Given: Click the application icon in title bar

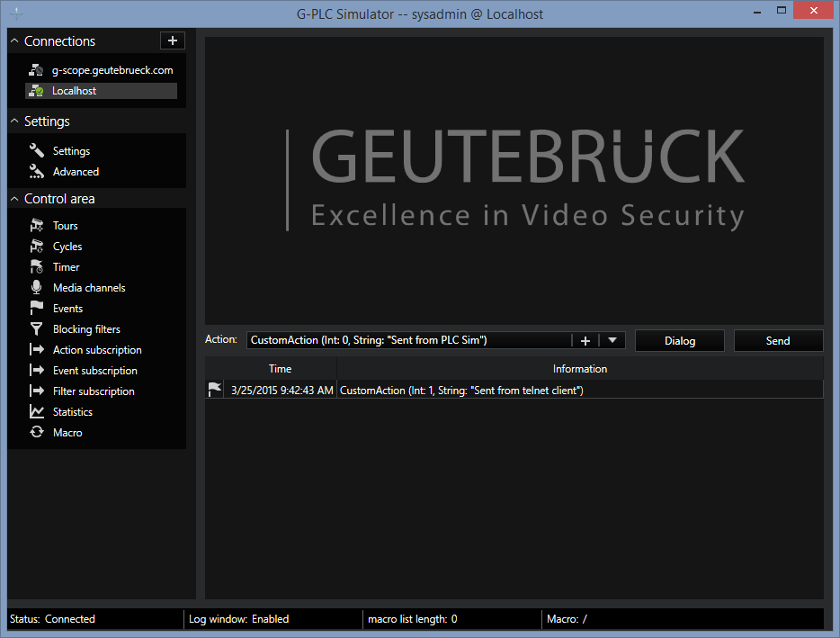Looking at the screenshot, I should (16, 13).
